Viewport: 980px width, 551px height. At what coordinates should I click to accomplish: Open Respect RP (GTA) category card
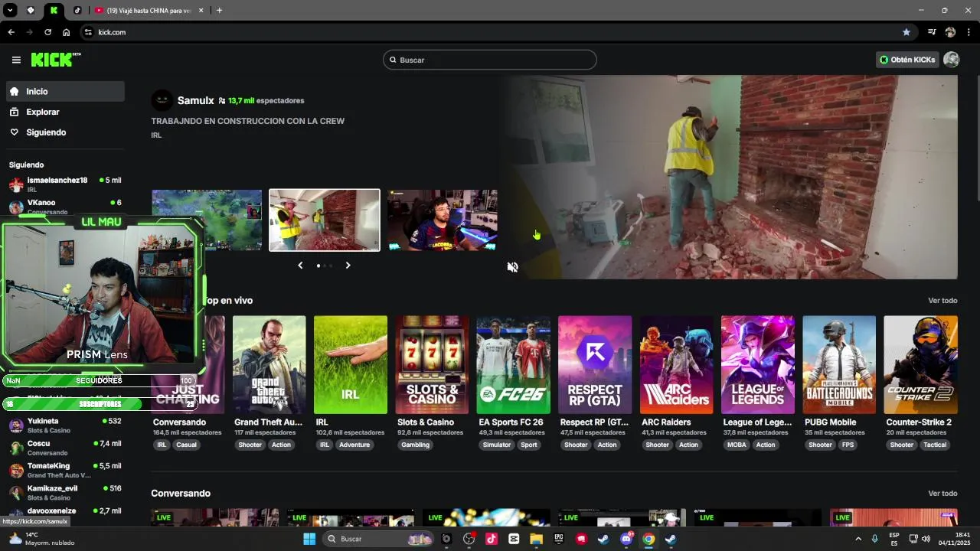pyautogui.click(x=595, y=365)
